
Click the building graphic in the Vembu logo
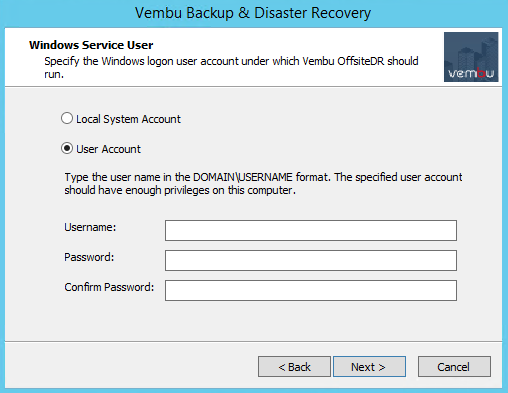point(471,52)
